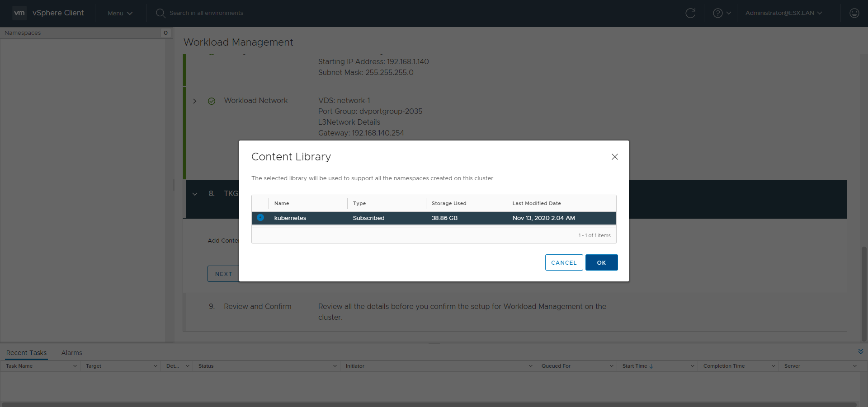The image size is (868, 407).
Task: Click the global refresh icon
Action: pos(690,13)
